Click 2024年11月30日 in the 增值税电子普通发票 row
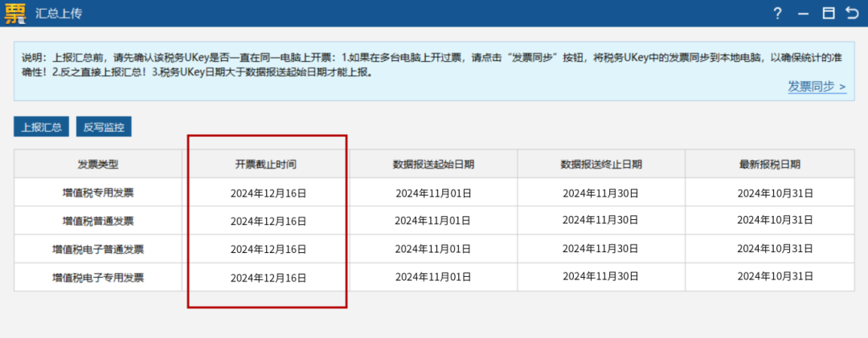This screenshot has height=338, width=868. pos(601,250)
